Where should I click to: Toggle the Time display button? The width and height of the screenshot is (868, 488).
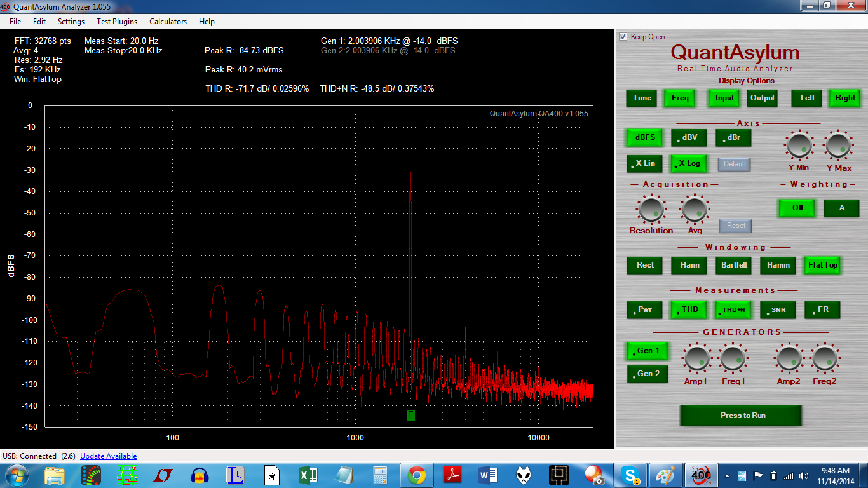[x=642, y=98]
